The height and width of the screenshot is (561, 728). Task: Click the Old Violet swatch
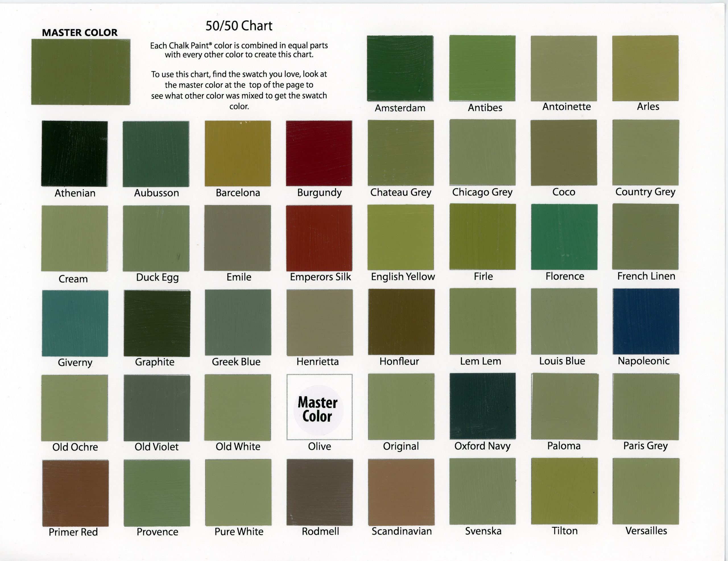pos(157,408)
